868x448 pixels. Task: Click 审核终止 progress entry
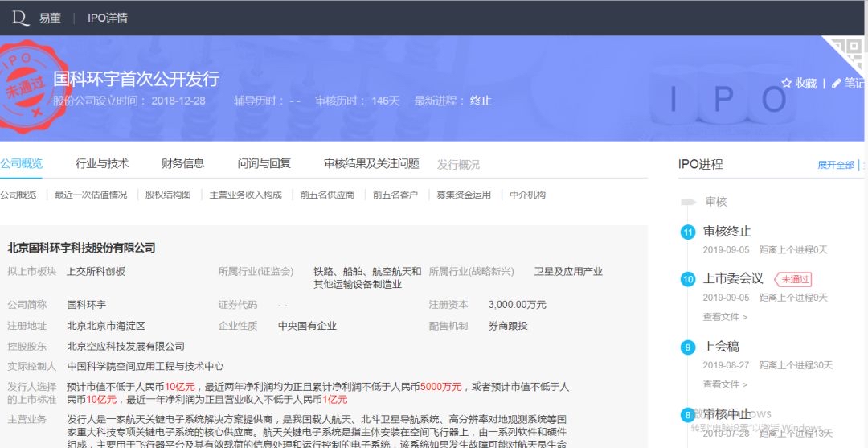point(727,232)
